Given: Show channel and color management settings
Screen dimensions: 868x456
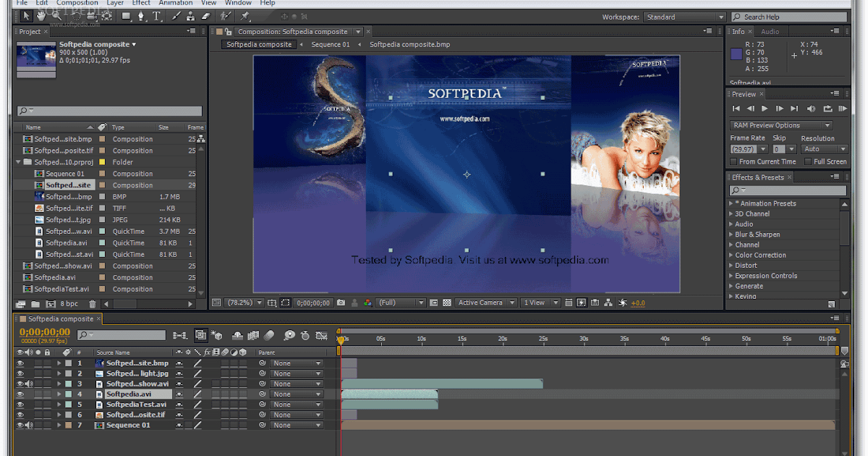Looking at the screenshot, I should point(368,303).
